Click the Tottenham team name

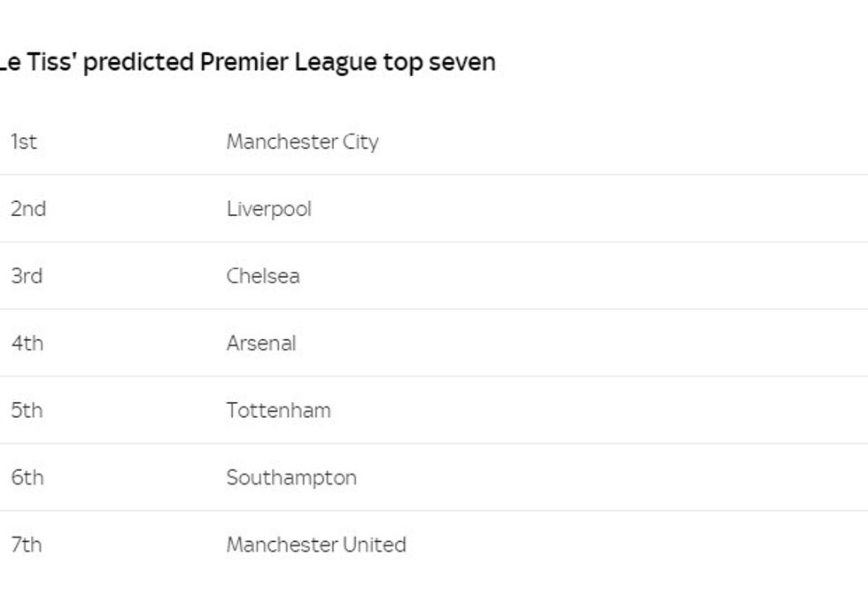278,411
